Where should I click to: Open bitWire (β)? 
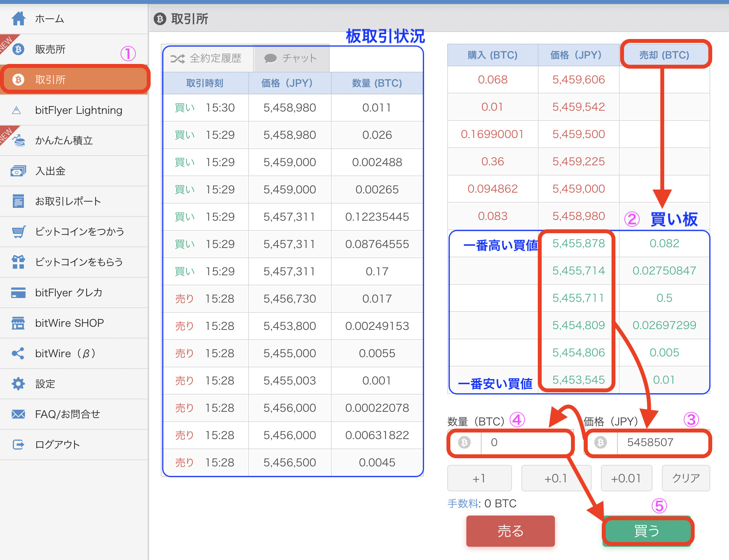[x=74, y=353]
